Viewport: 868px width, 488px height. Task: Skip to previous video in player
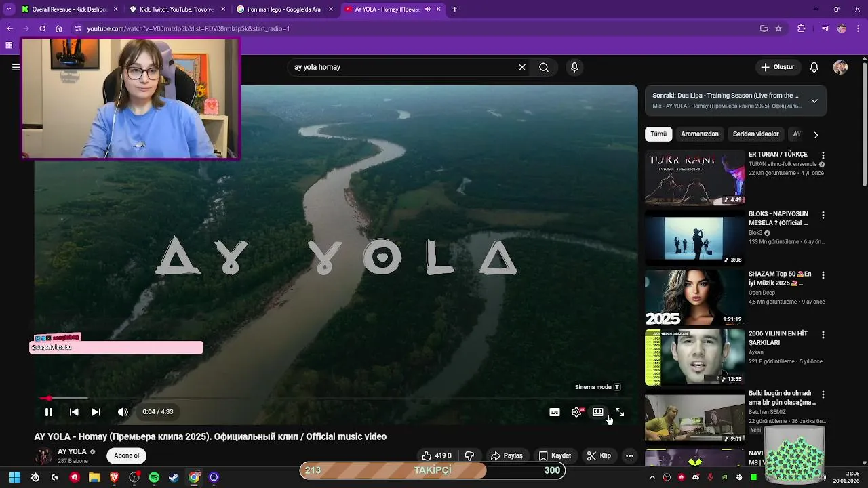point(74,412)
